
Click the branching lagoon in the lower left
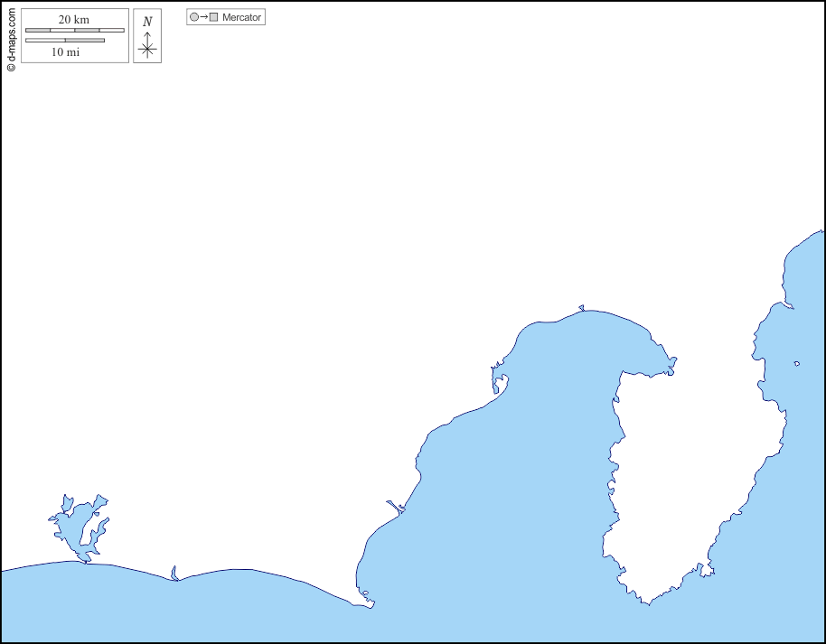[76, 525]
